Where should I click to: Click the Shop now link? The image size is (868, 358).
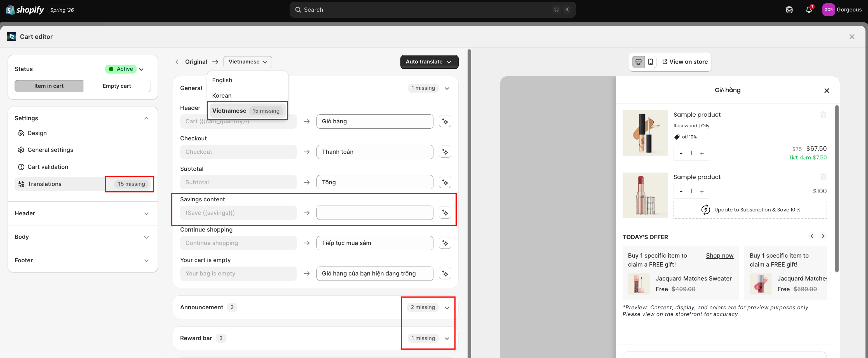point(719,256)
